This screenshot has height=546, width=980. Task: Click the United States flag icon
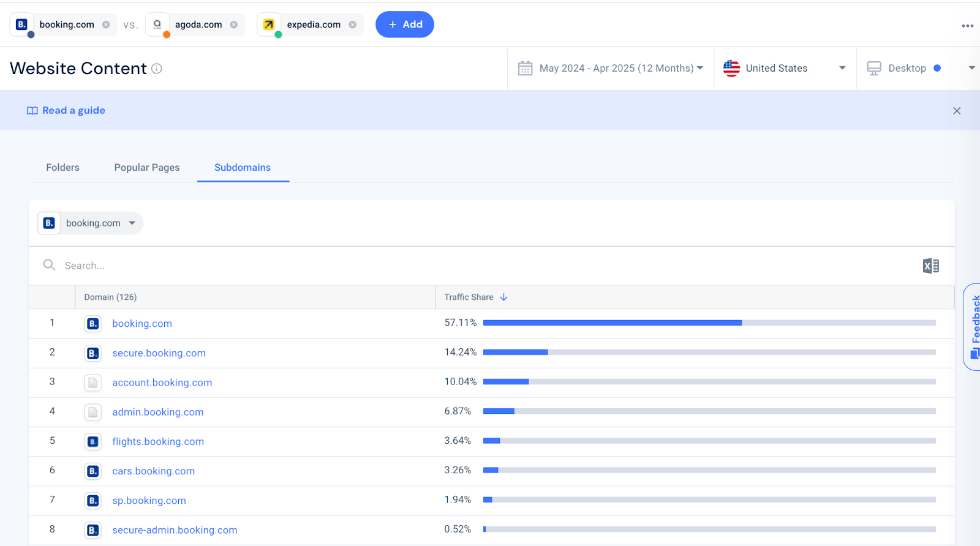731,68
